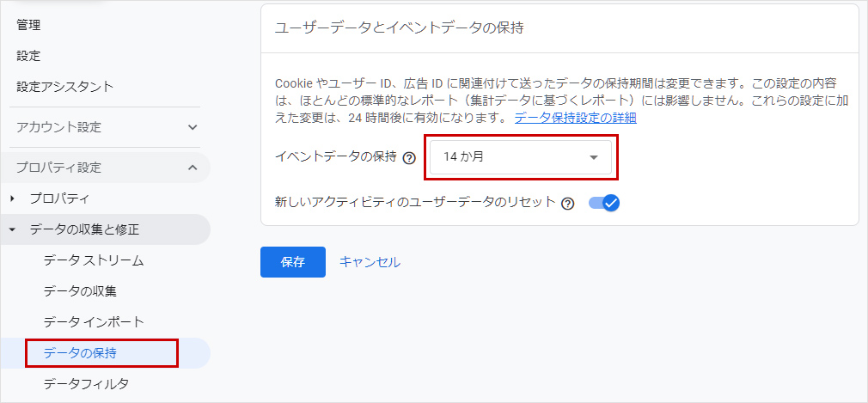The width and height of the screenshot is (868, 403).
Task: Open データ インポート menu item
Action: (94, 322)
